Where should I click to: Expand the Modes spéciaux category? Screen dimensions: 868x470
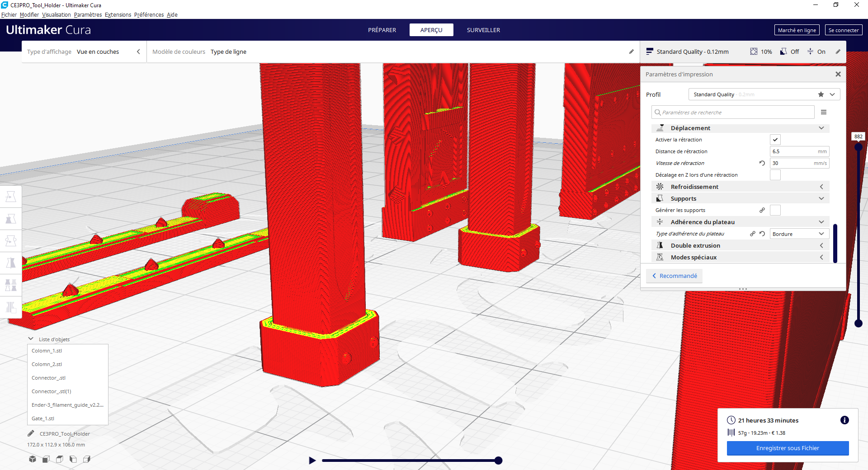pos(741,257)
